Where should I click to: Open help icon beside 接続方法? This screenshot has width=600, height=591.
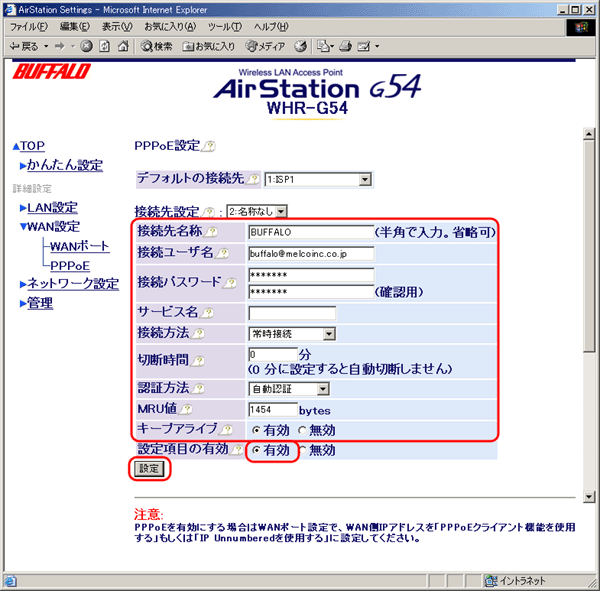coord(198,333)
